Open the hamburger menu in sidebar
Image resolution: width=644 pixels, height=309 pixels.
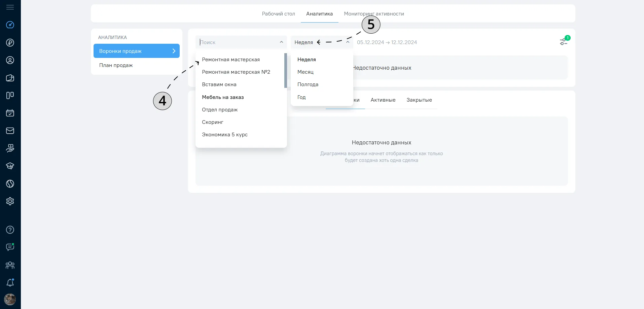coord(10,7)
